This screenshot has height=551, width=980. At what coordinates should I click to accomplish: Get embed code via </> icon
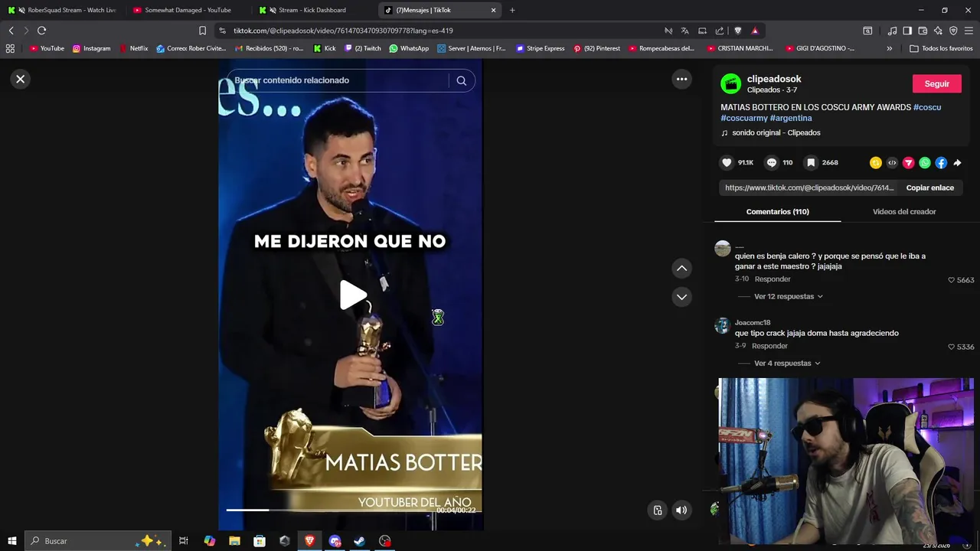pos(892,162)
